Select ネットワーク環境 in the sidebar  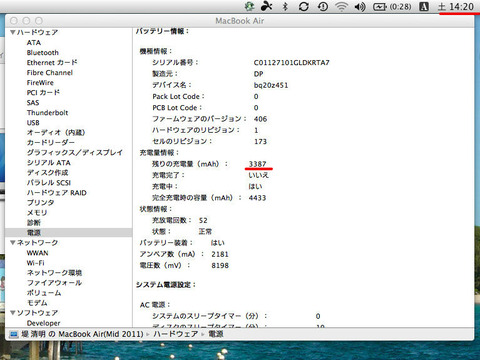tap(54, 273)
